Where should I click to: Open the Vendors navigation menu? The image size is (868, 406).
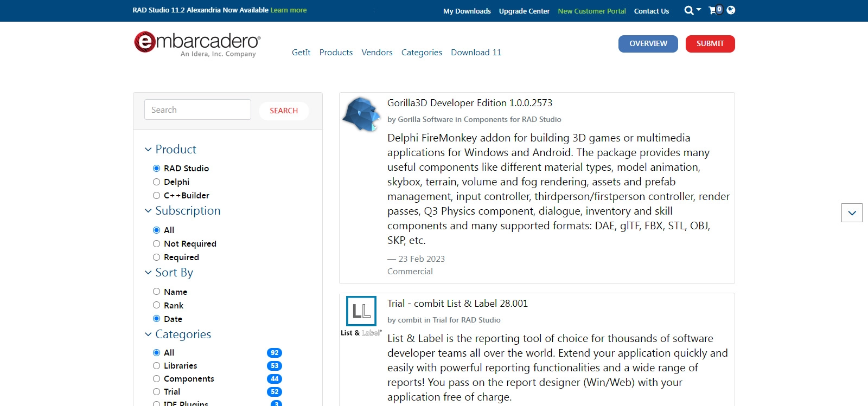[377, 53]
